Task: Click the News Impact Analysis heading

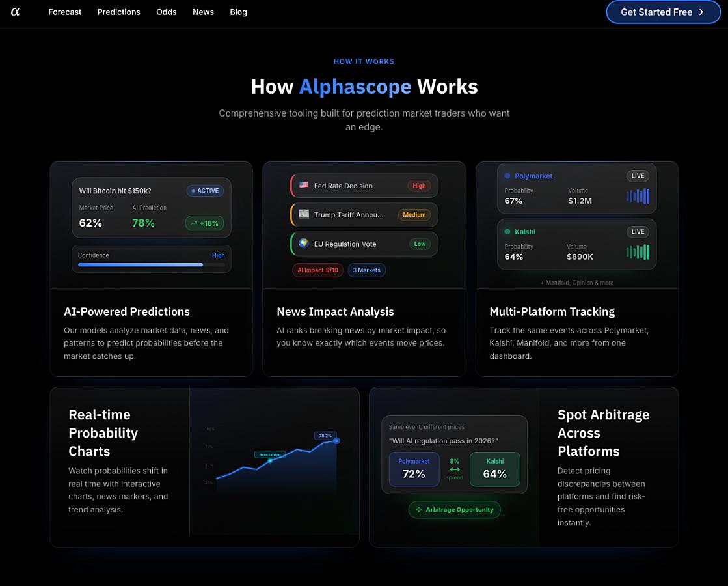Action: pos(335,312)
